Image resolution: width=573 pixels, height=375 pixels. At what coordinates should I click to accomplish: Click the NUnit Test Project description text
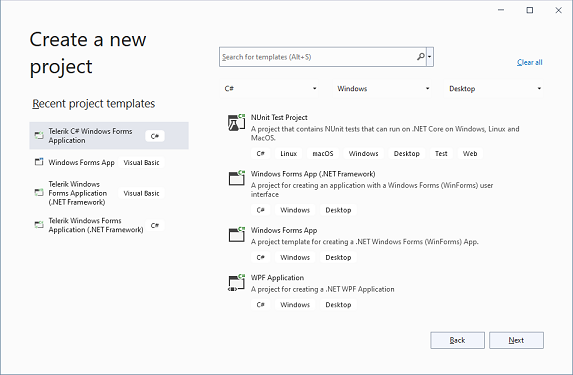coord(385,133)
